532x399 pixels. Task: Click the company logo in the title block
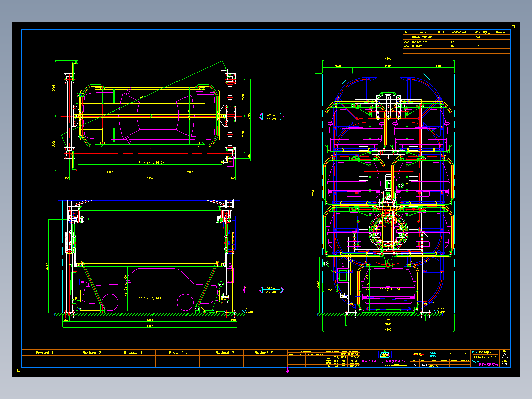point(384,355)
